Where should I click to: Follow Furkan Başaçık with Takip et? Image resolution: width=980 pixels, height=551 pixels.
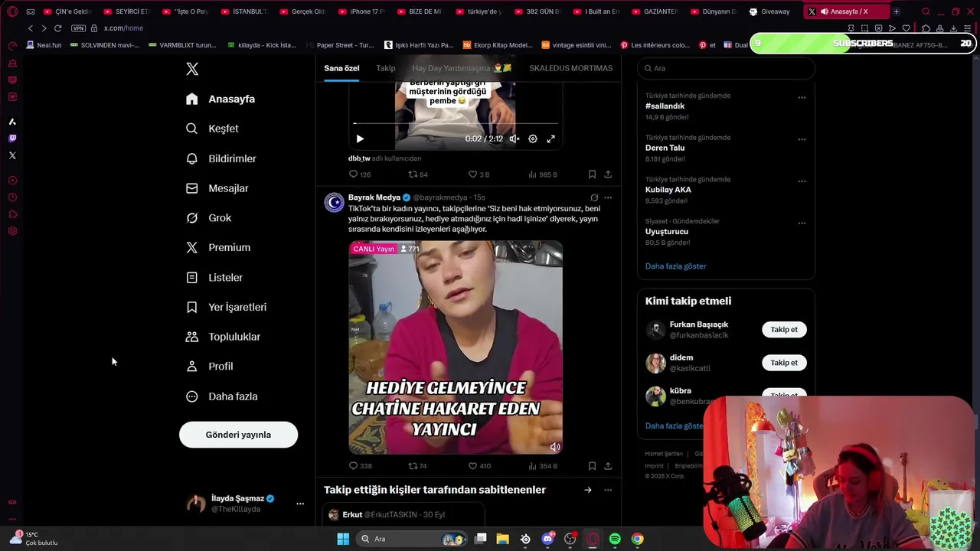click(784, 330)
